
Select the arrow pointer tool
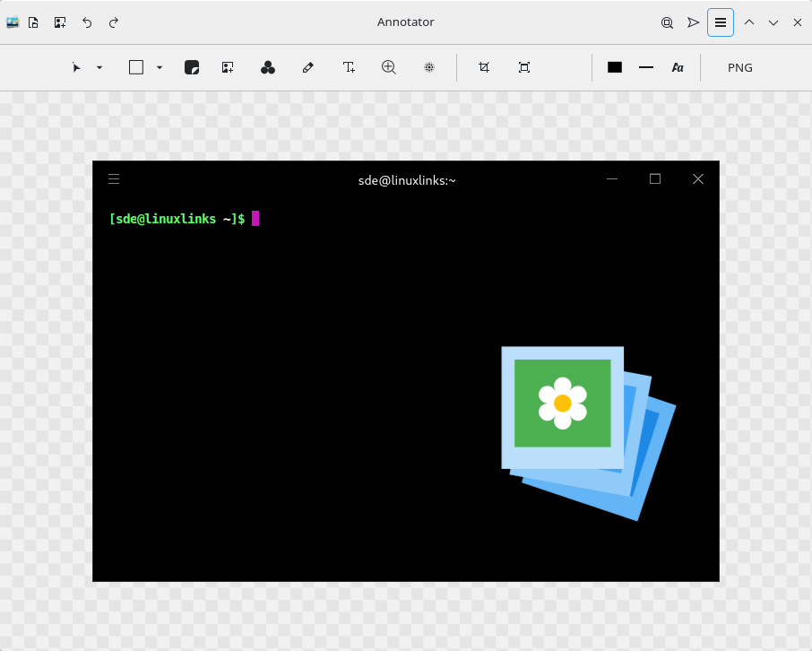pos(76,67)
